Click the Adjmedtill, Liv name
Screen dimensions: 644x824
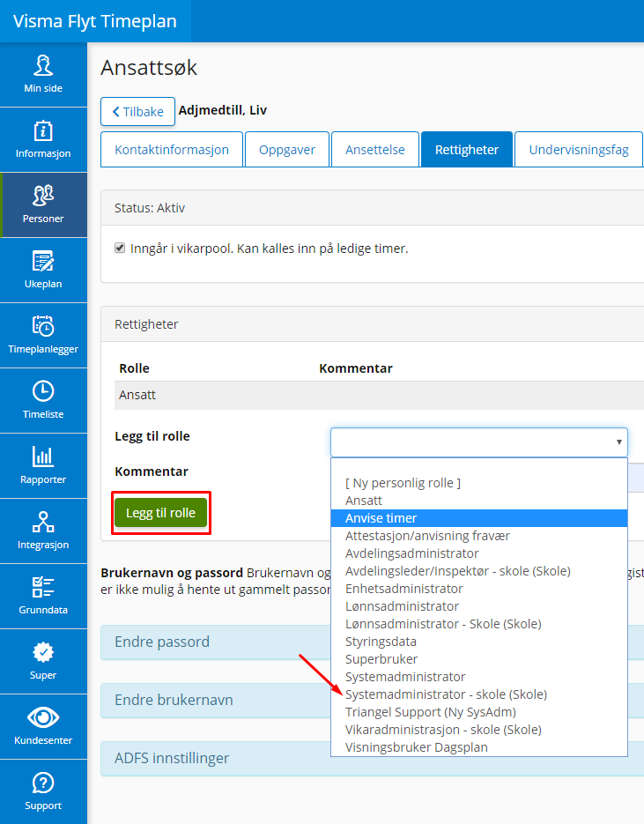pos(223,110)
